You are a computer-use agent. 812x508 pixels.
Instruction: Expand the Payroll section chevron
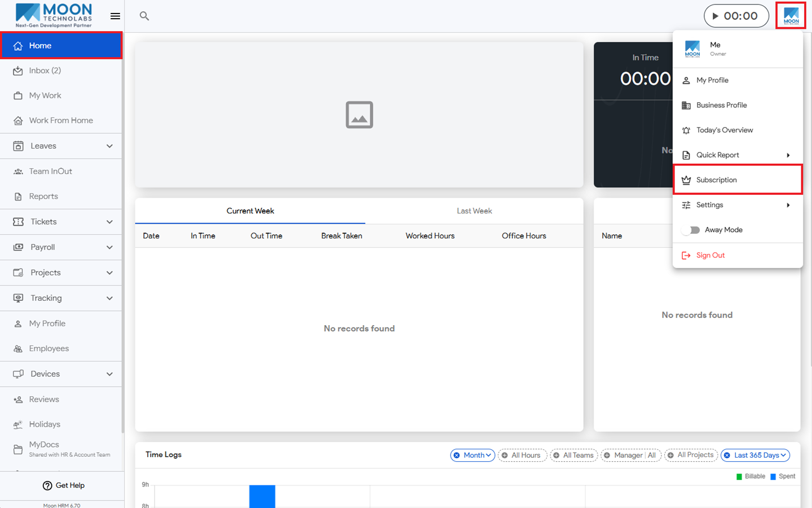point(109,247)
